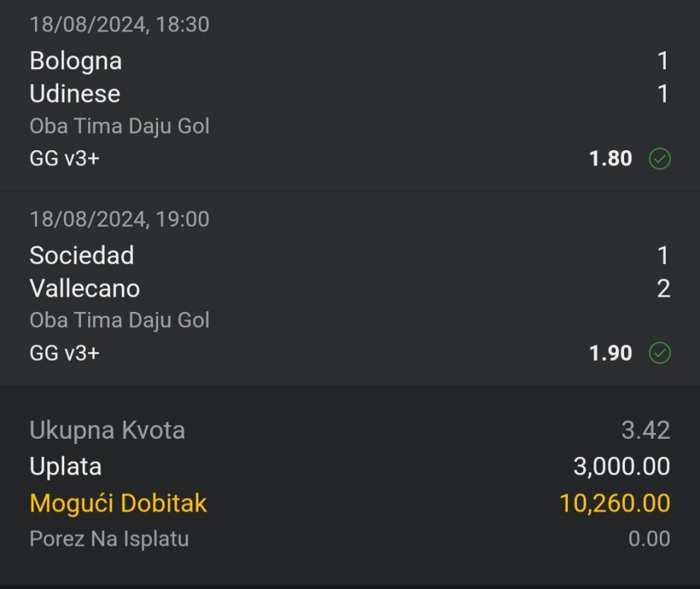Select GG v3+ pick for Bologna match
This screenshot has height=589, width=700.
(x=64, y=158)
